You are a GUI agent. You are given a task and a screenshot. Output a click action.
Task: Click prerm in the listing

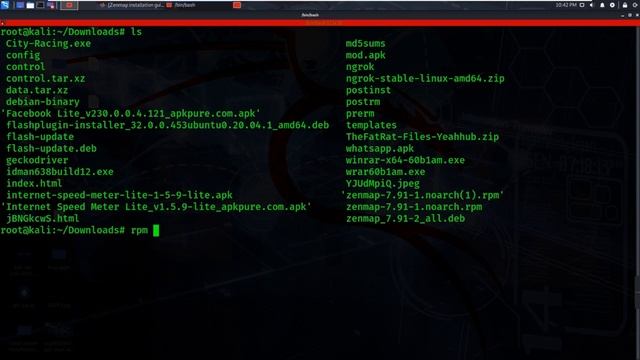point(360,113)
